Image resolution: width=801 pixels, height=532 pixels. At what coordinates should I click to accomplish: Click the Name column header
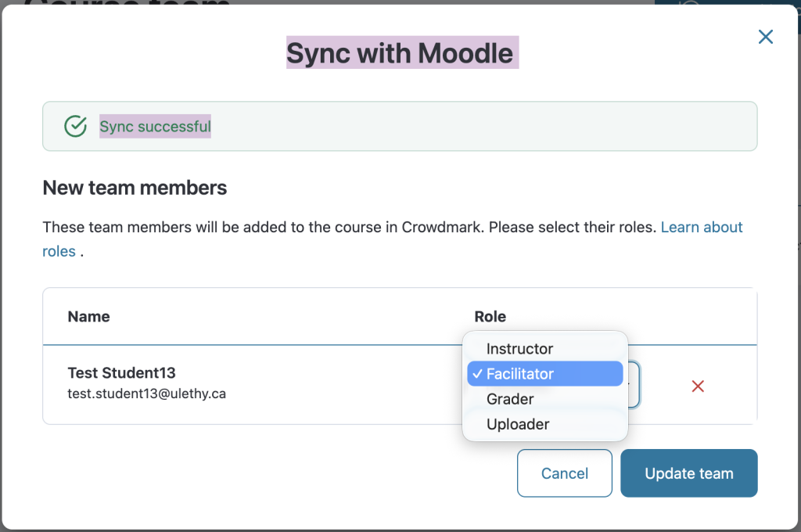click(88, 316)
